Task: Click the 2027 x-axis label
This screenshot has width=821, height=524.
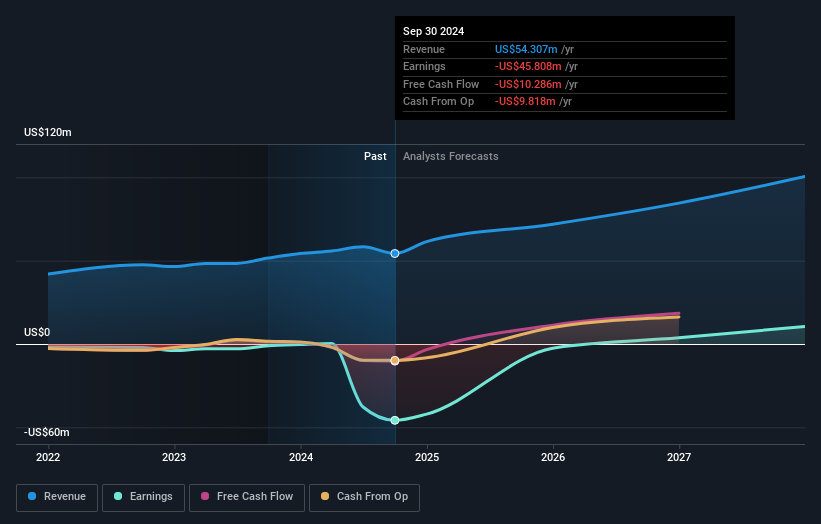Action: [679, 457]
